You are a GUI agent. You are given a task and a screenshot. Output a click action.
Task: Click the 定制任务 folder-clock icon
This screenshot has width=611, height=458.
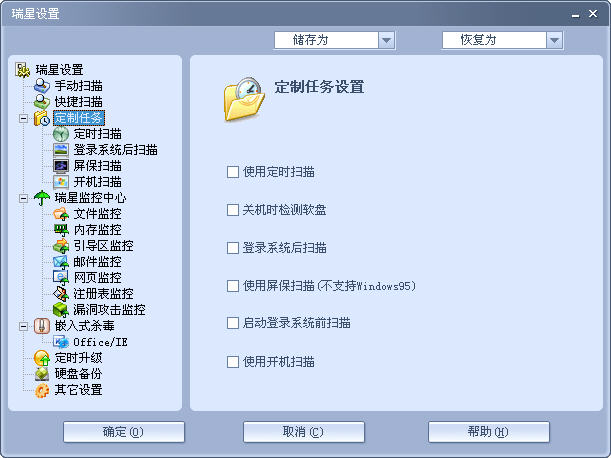(42, 118)
